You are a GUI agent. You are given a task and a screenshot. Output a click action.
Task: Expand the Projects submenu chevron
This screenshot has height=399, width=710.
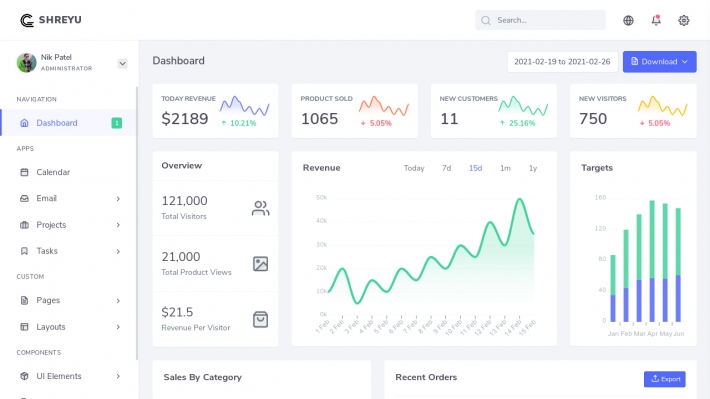(118, 225)
